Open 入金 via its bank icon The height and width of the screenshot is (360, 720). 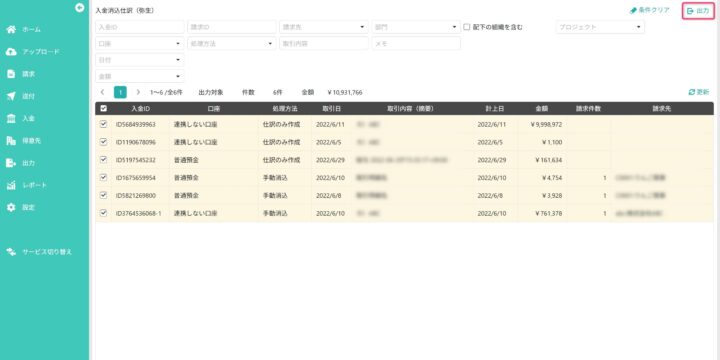point(11,118)
